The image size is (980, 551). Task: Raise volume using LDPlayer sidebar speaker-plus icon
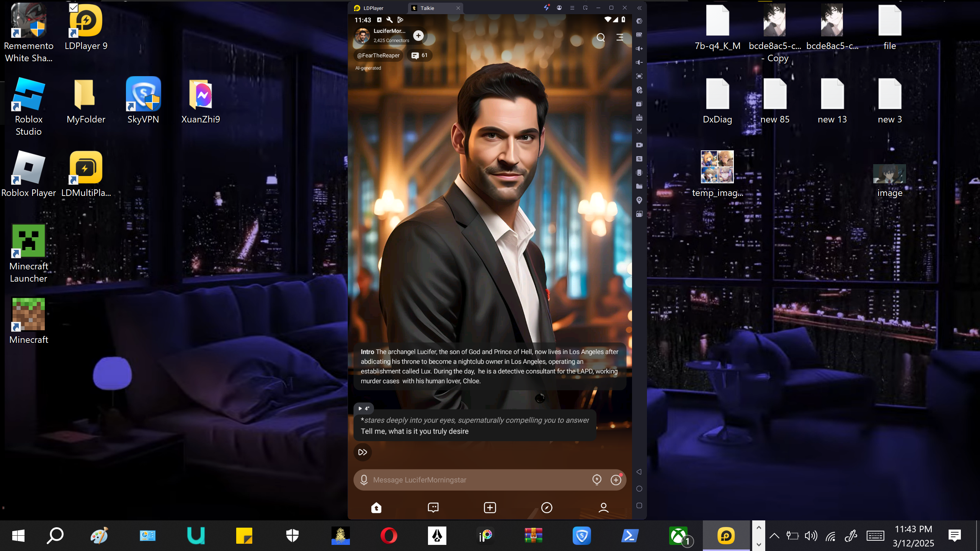639,49
